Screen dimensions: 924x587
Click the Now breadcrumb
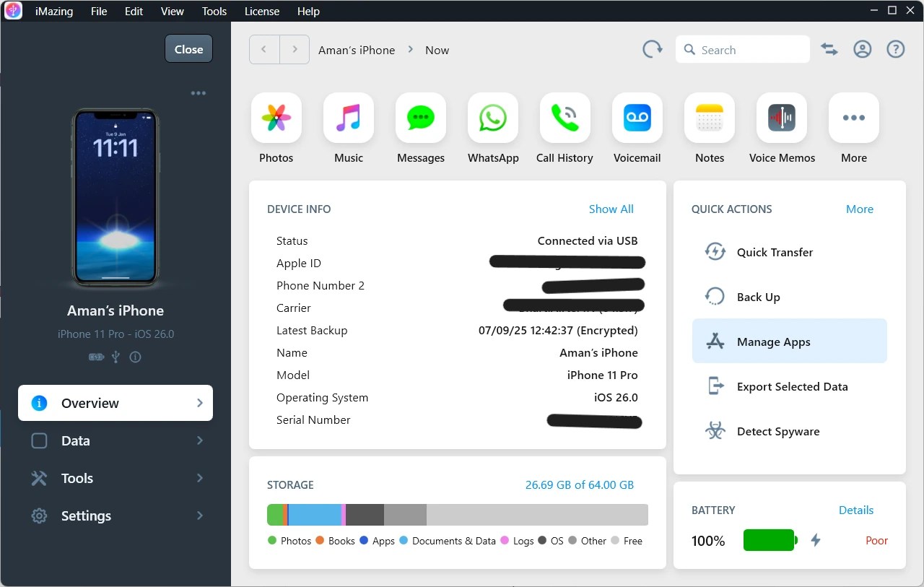click(x=437, y=50)
